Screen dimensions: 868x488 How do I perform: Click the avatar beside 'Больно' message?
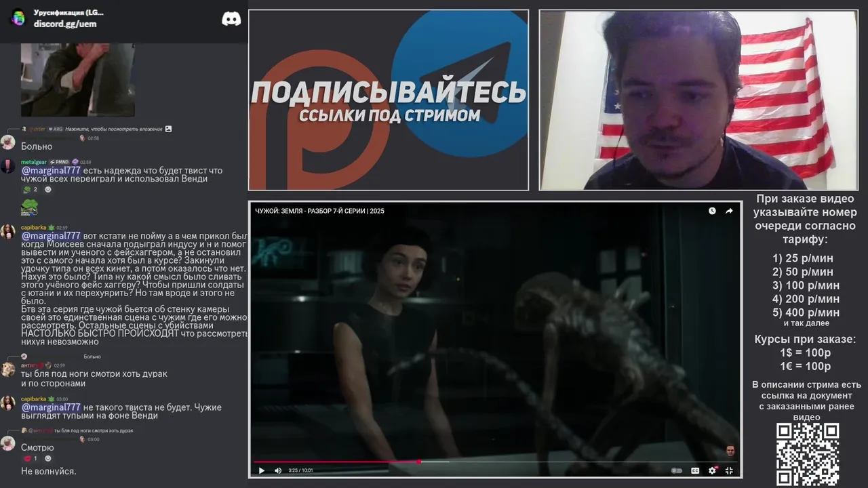click(8, 142)
